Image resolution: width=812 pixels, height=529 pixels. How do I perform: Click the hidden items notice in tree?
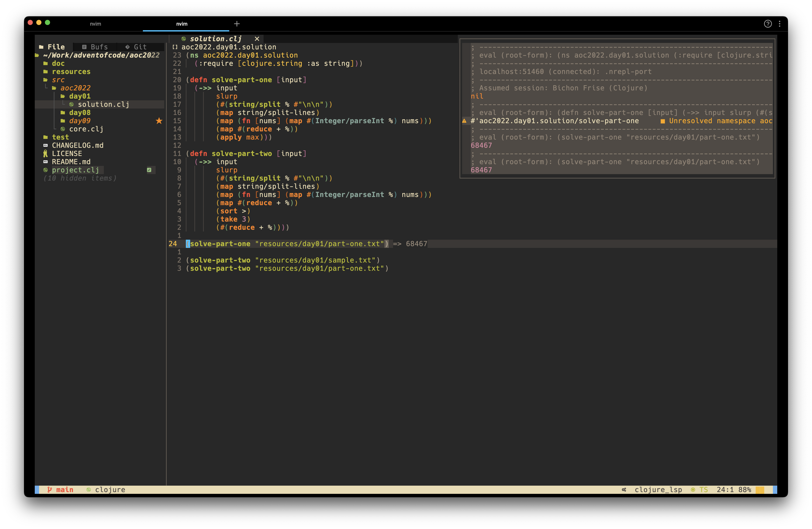coord(80,178)
